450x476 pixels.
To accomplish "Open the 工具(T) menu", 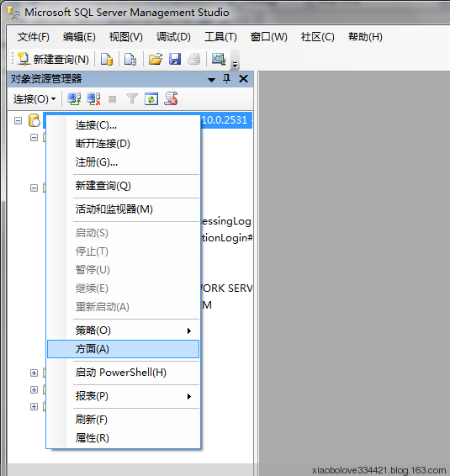I will click(220, 37).
